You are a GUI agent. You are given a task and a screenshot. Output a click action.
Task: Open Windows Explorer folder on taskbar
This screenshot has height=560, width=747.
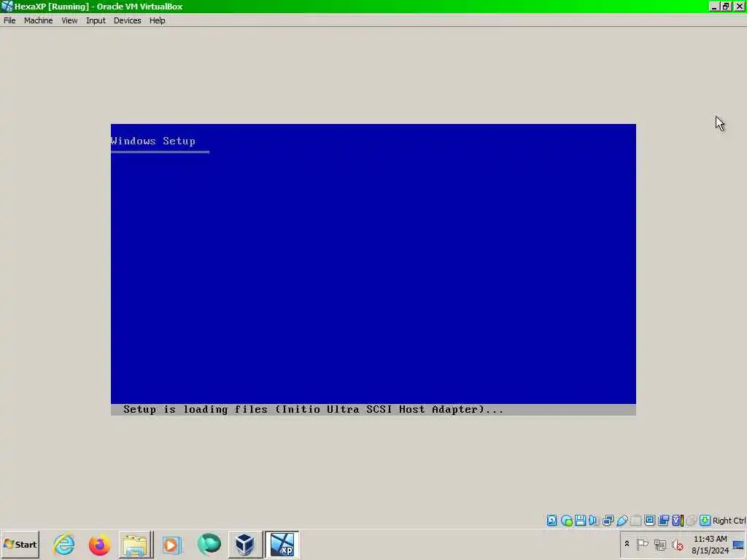(136, 545)
